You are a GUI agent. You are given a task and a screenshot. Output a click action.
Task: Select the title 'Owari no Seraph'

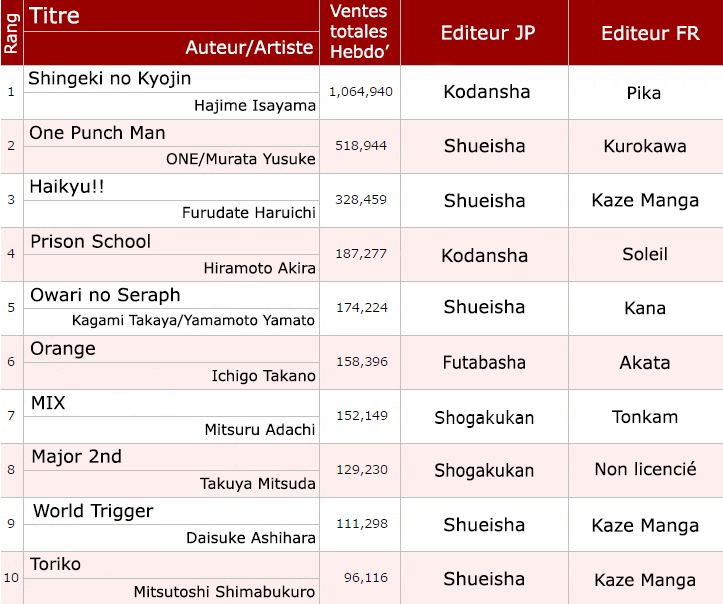click(105, 296)
